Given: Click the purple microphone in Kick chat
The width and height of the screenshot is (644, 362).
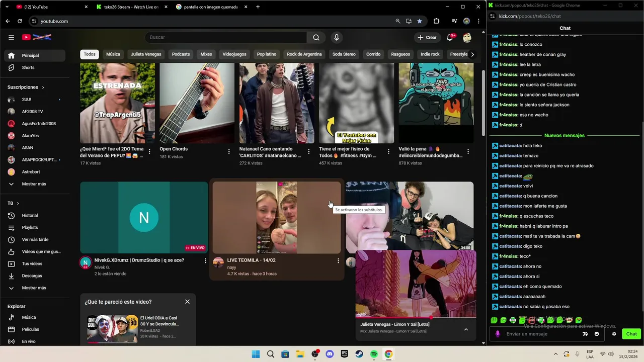Looking at the screenshot, I should point(498,334).
